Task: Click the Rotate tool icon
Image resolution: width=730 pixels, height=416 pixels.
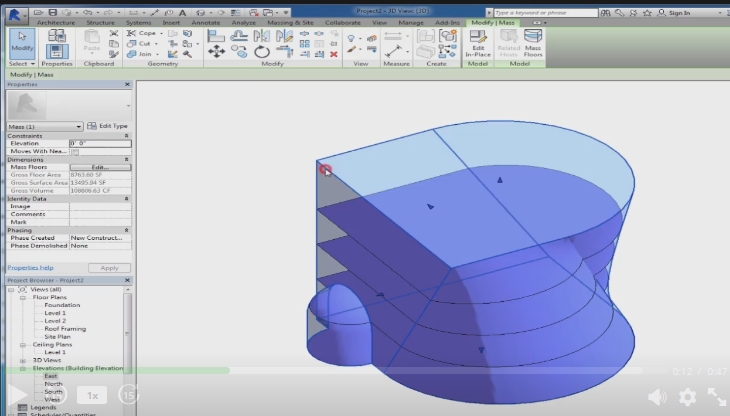Action: 262,52
